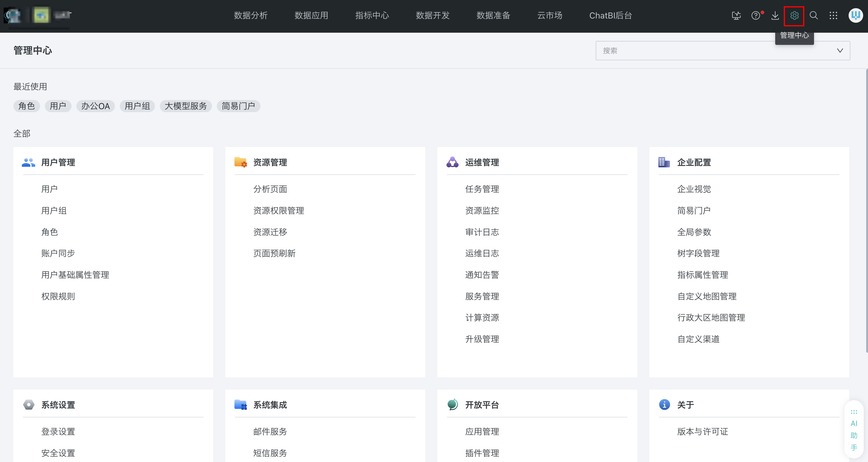868x462 pixels.
Task: Click the magnifier search icon in header
Action: [x=814, y=15]
